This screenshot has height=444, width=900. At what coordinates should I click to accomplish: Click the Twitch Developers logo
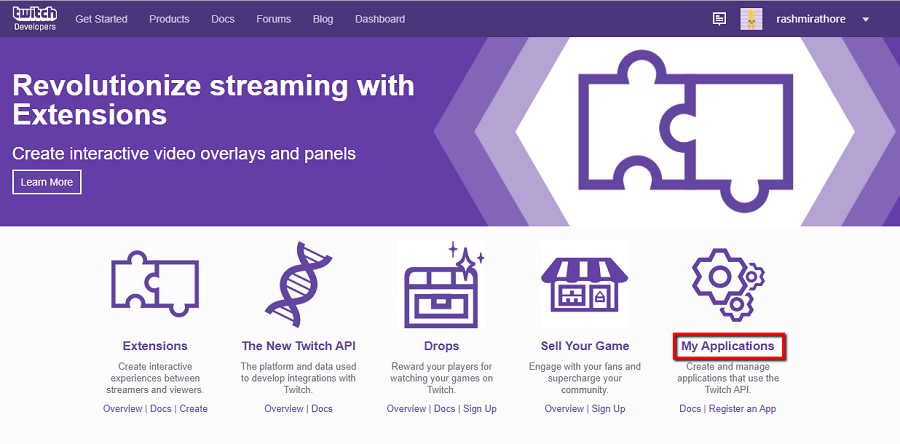point(34,18)
